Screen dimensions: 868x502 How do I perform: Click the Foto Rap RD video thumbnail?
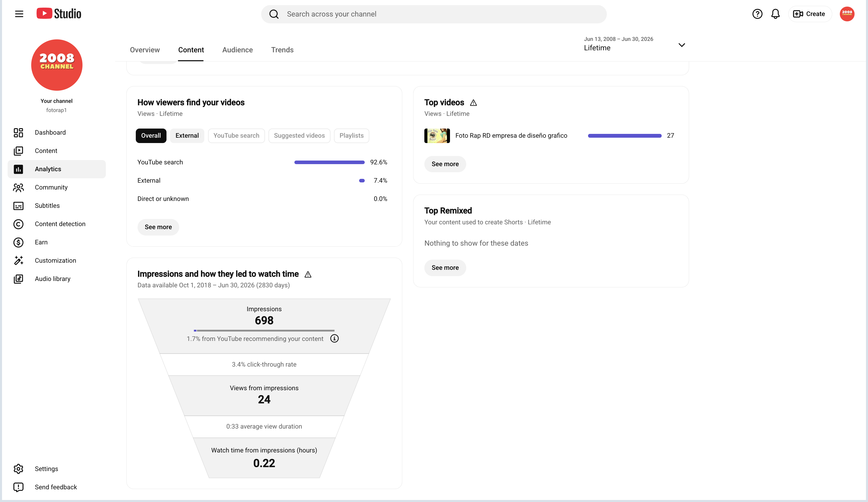(x=437, y=135)
